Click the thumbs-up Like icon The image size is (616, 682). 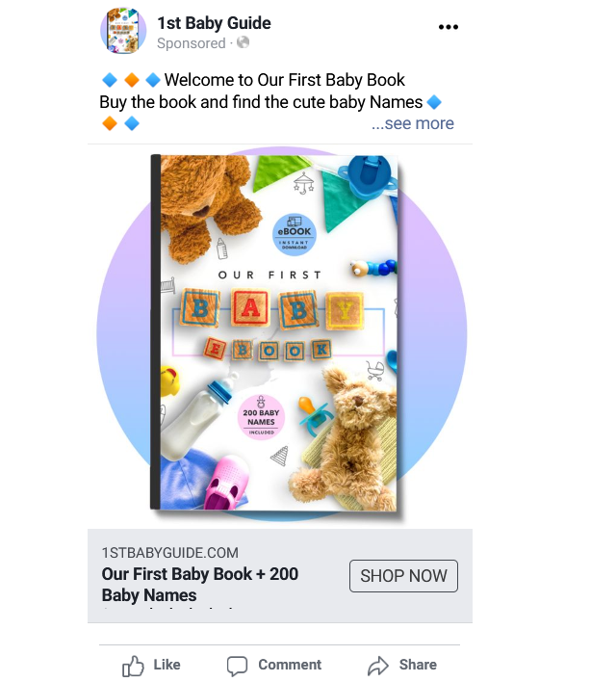pos(133,666)
